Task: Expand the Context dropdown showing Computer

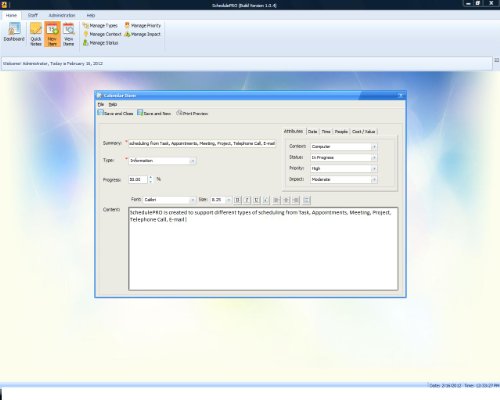Action: 374,147
